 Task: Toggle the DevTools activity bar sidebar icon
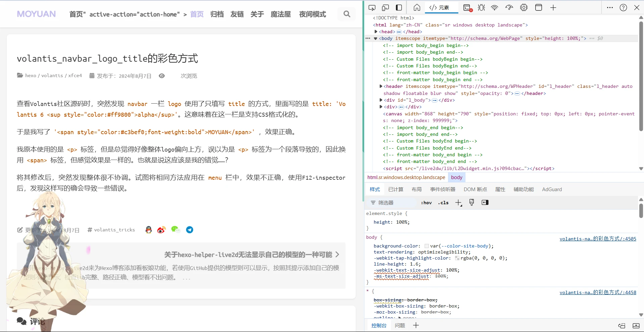pyautogui.click(x=399, y=8)
